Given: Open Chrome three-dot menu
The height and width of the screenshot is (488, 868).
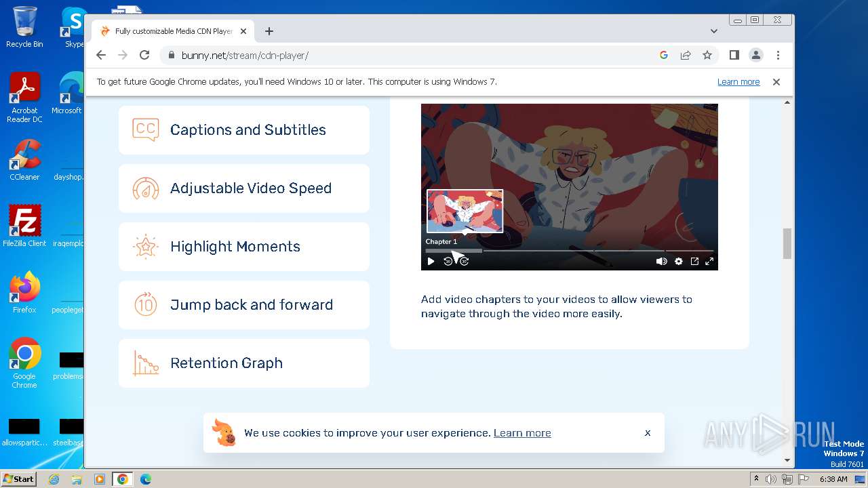Looking at the screenshot, I should coord(778,55).
